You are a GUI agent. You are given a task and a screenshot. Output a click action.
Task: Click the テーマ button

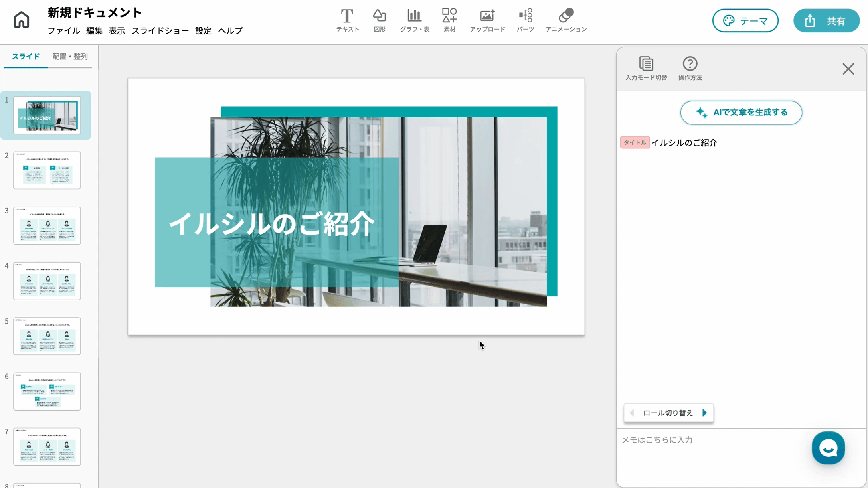[x=745, y=21]
